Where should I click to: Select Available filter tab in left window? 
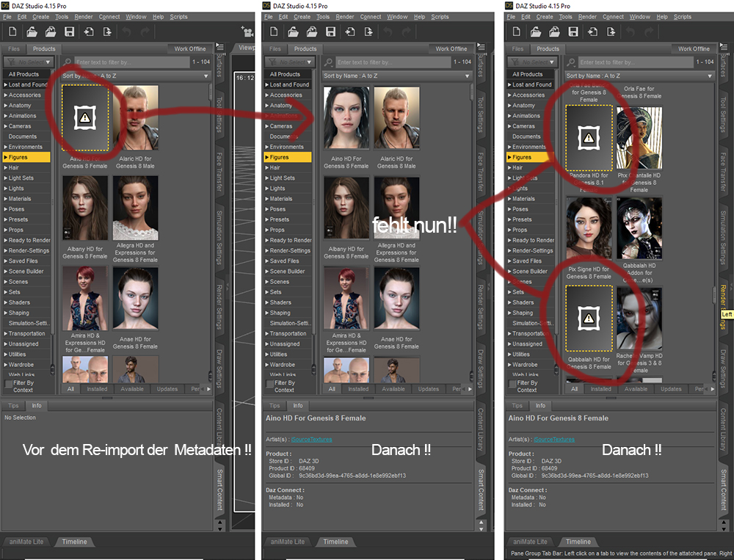132,389
